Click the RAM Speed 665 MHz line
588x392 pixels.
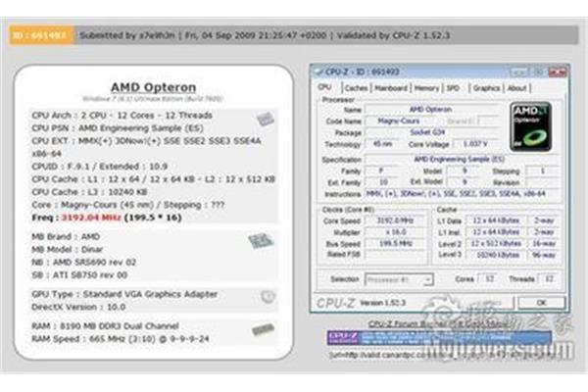pyautogui.click(x=121, y=339)
